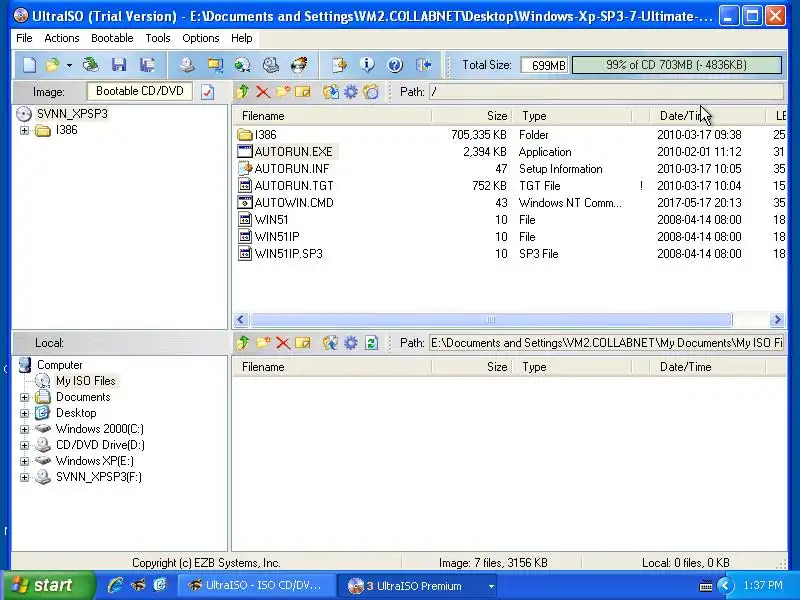The image size is (800, 600).
Task: Refresh the Local file list with green arrows icon
Action: pyautogui.click(x=371, y=343)
